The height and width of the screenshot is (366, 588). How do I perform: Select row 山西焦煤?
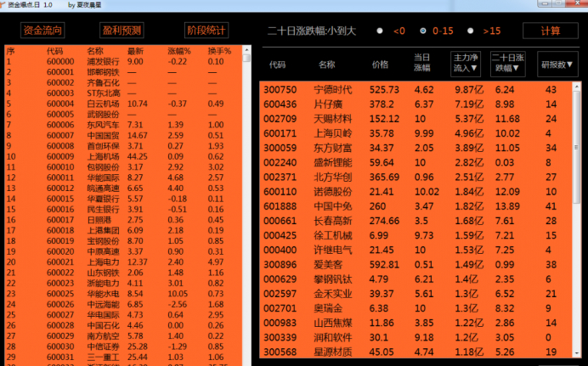coord(416,323)
